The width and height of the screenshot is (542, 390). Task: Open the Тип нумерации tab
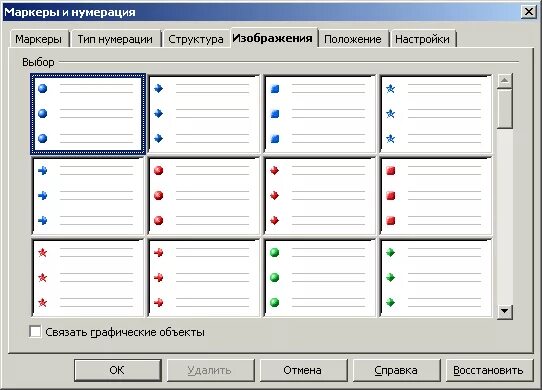(115, 39)
